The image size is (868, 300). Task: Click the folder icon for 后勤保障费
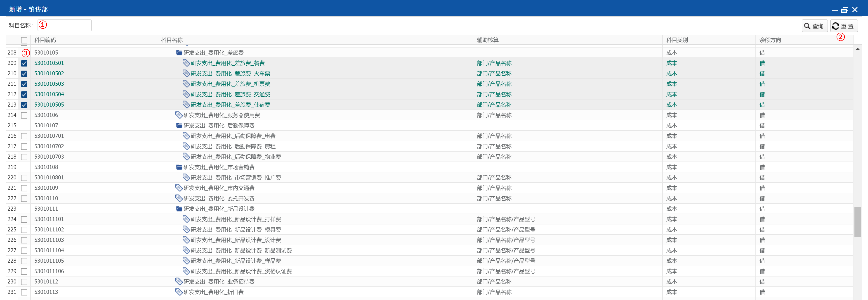[179, 125]
